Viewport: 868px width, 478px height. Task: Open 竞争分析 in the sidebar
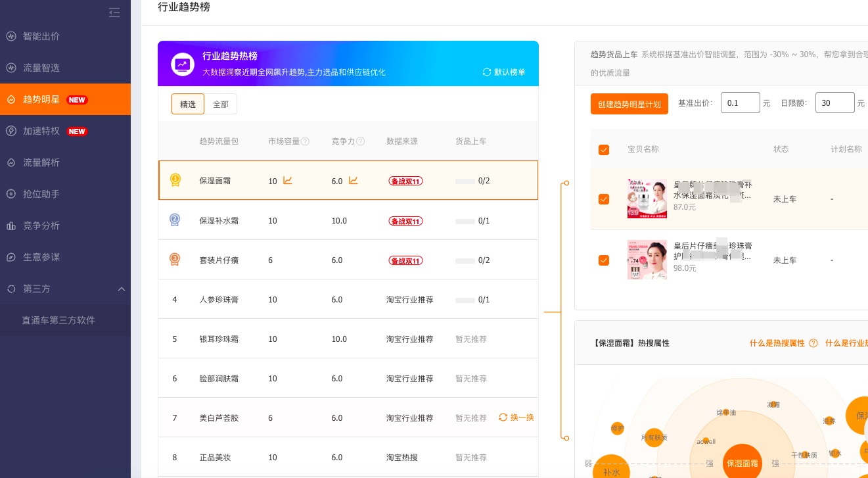point(41,226)
